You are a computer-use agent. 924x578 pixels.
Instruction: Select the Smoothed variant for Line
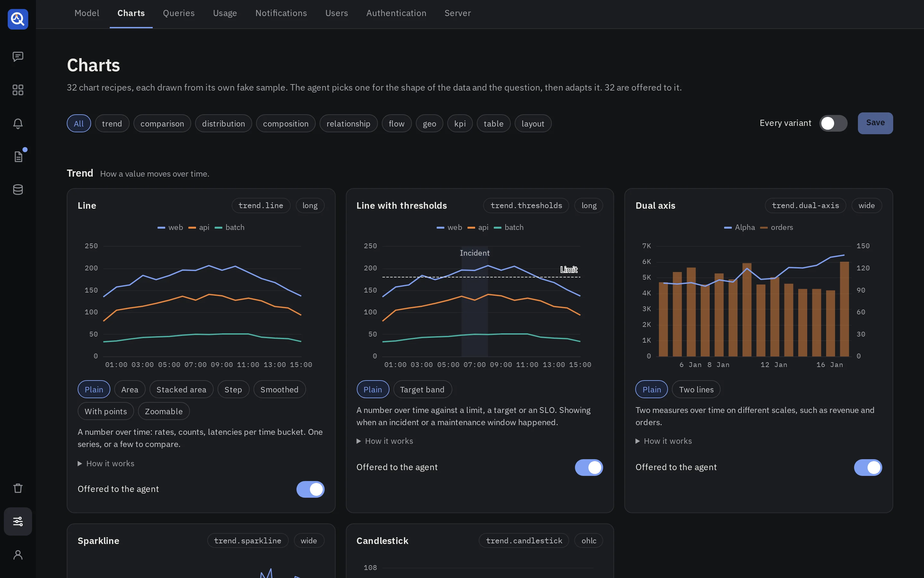[x=279, y=389]
